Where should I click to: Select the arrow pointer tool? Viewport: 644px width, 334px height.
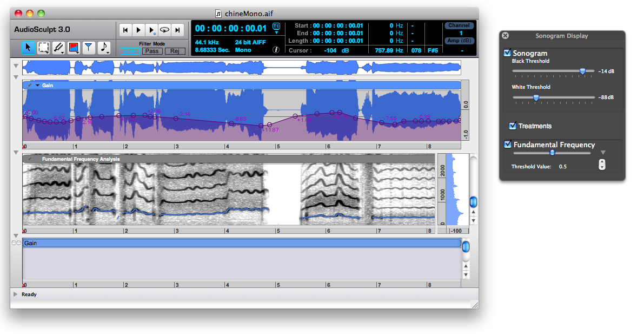(x=28, y=48)
